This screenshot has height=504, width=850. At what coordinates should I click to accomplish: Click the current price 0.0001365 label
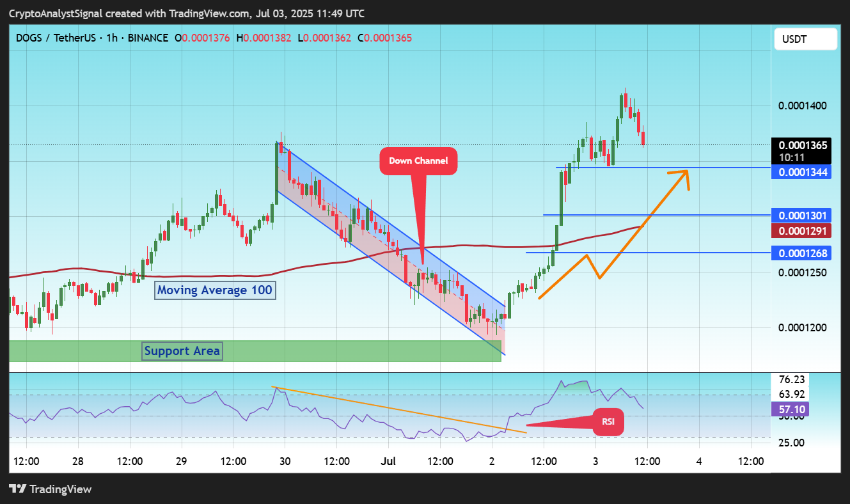[803, 145]
